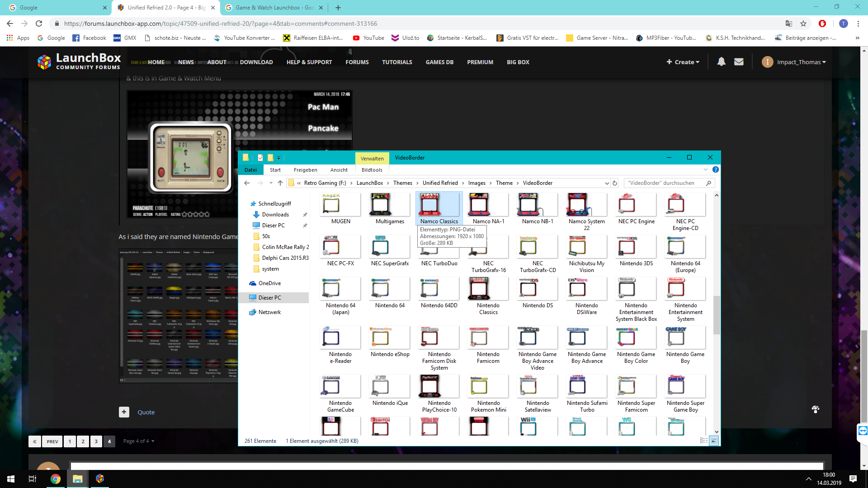The height and width of the screenshot is (488, 868).
Task: Select the NEC PC-FX image file
Action: (x=340, y=251)
